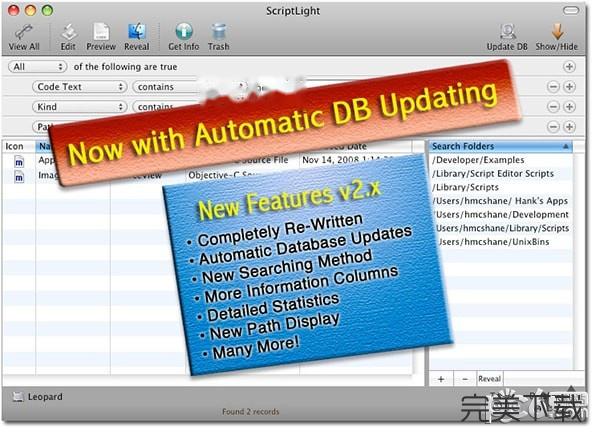Click the second result's .m file icon
Image resolution: width=600 pixels, height=436 pixels.
tap(19, 177)
